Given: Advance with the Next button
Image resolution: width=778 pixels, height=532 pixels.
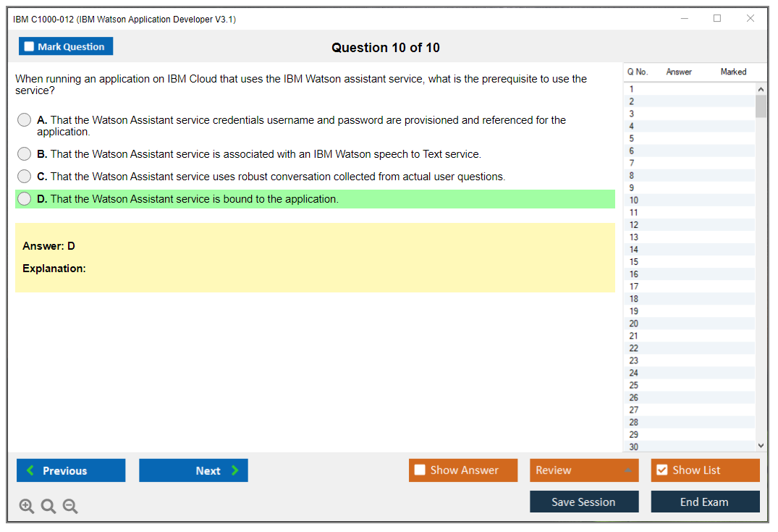Looking at the screenshot, I should (193, 470).
